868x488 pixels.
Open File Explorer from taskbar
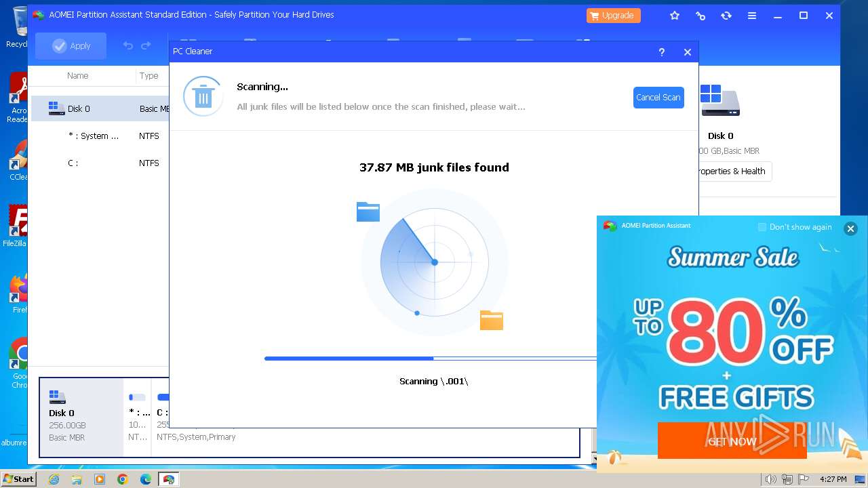[x=77, y=479]
